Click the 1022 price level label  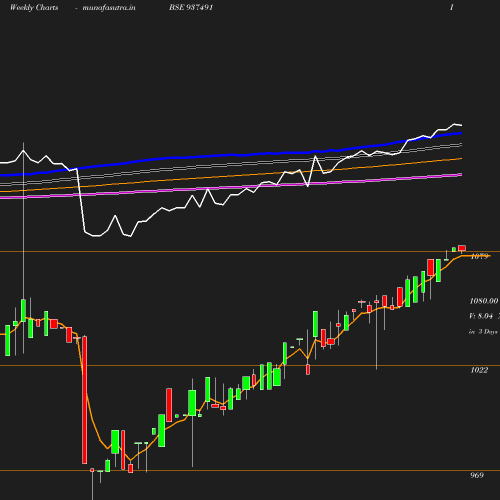coord(479,370)
